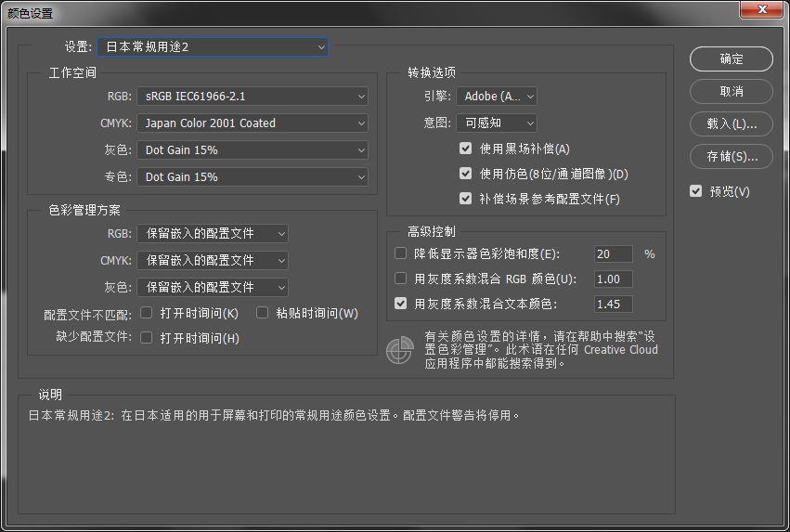Enable 降低显示器色彩饱和度 checkbox
Image resolution: width=790 pixels, height=532 pixels.
click(401, 253)
